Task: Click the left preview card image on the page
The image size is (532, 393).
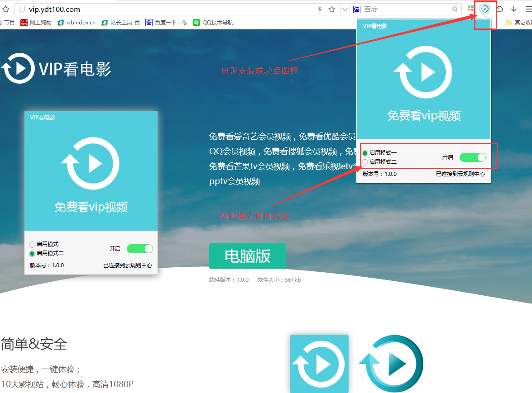Action: click(91, 193)
